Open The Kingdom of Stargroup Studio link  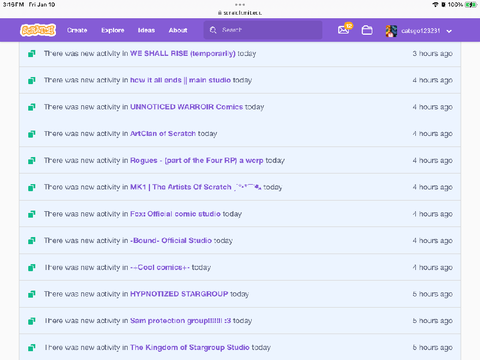tap(190, 347)
